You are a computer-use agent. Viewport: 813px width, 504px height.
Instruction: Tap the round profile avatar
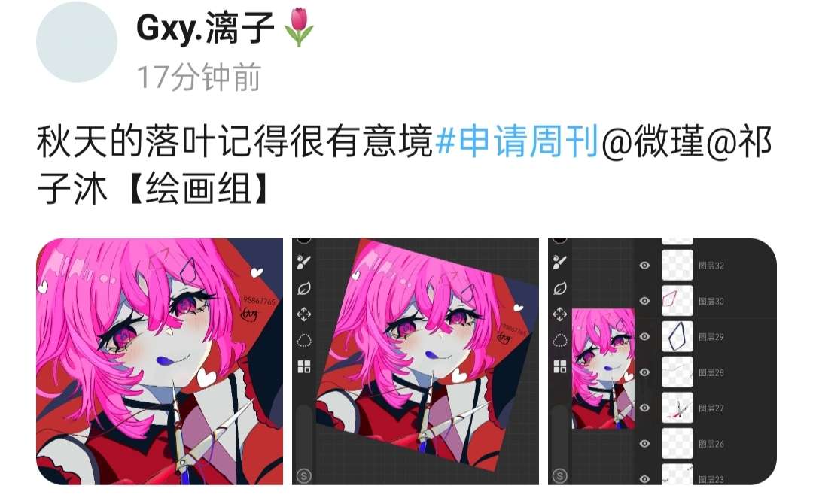pos(77,42)
